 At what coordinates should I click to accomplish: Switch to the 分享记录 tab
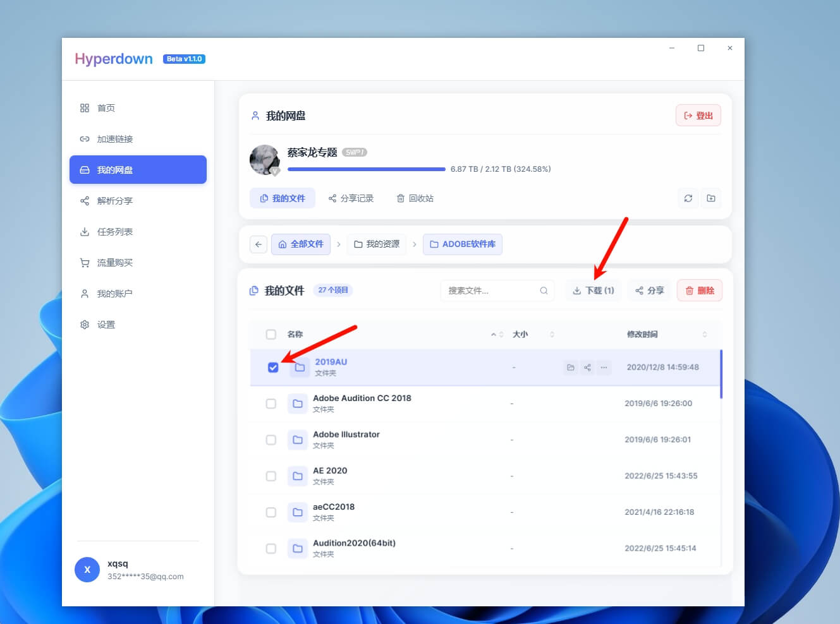coord(351,198)
